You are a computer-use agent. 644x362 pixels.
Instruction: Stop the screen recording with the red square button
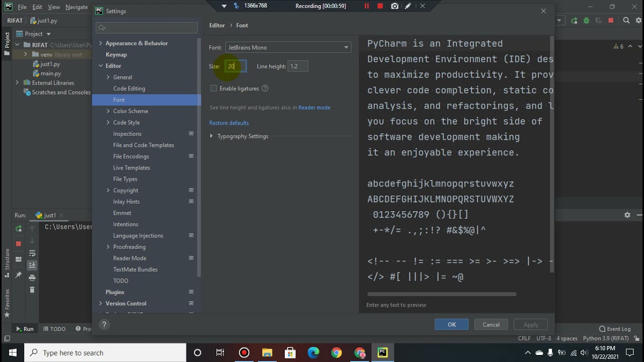pyautogui.click(x=380, y=6)
